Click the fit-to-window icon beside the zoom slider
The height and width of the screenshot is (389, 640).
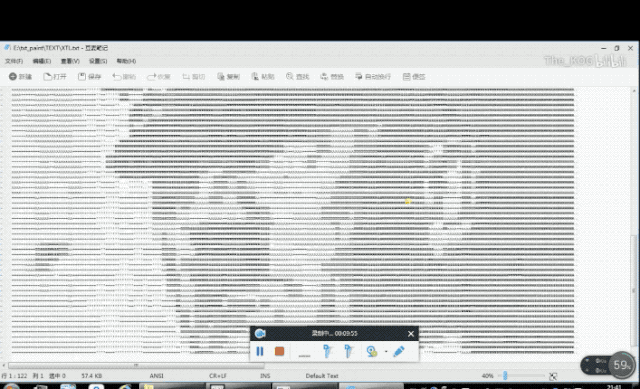(553, 376)
